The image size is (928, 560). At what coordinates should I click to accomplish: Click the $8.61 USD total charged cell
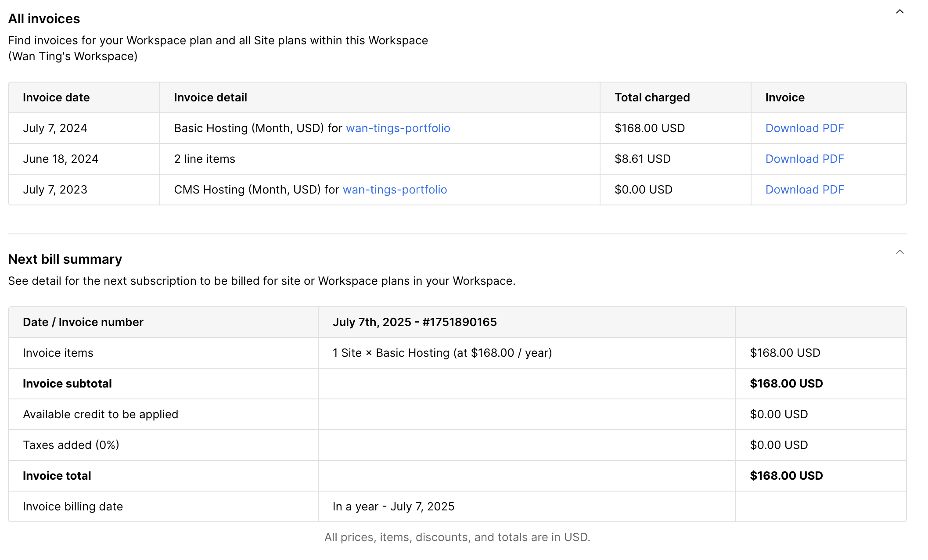pos(642,159)
